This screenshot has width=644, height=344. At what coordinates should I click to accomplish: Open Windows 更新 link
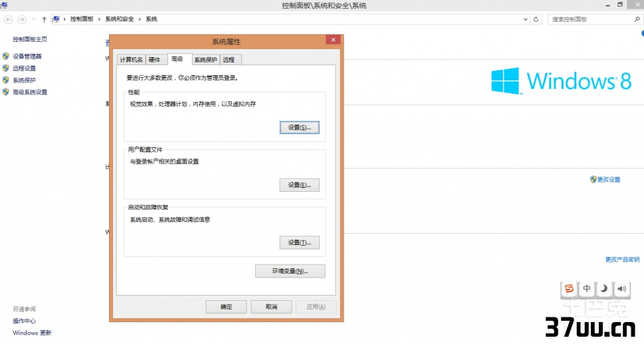32,333
